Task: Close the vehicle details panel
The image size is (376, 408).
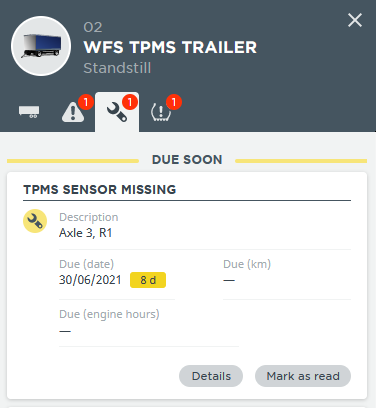Action: (355, 20)
